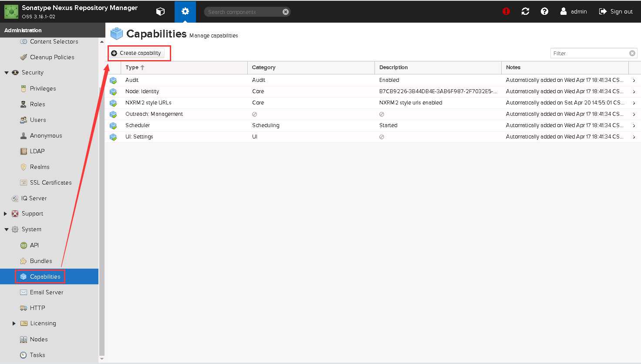Expand the Support tree section
Image resolution: width=641 pixels, height=364 pixels.
point(6,214)
